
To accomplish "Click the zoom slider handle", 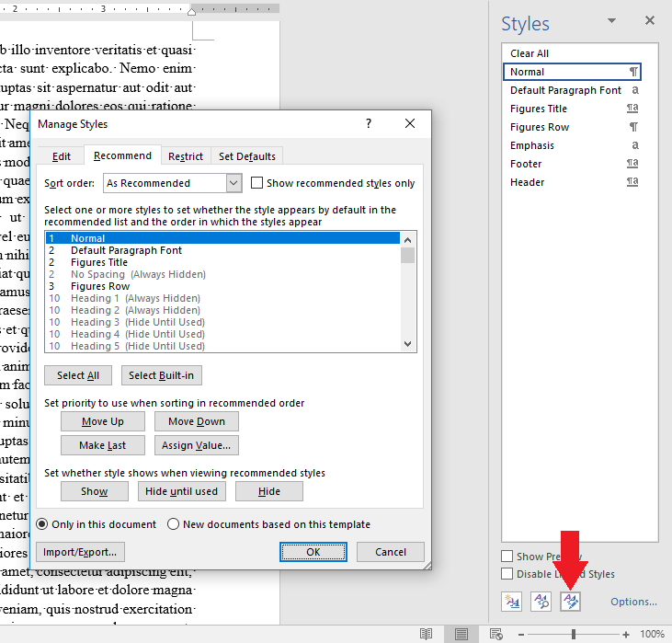I will [574, 634].
